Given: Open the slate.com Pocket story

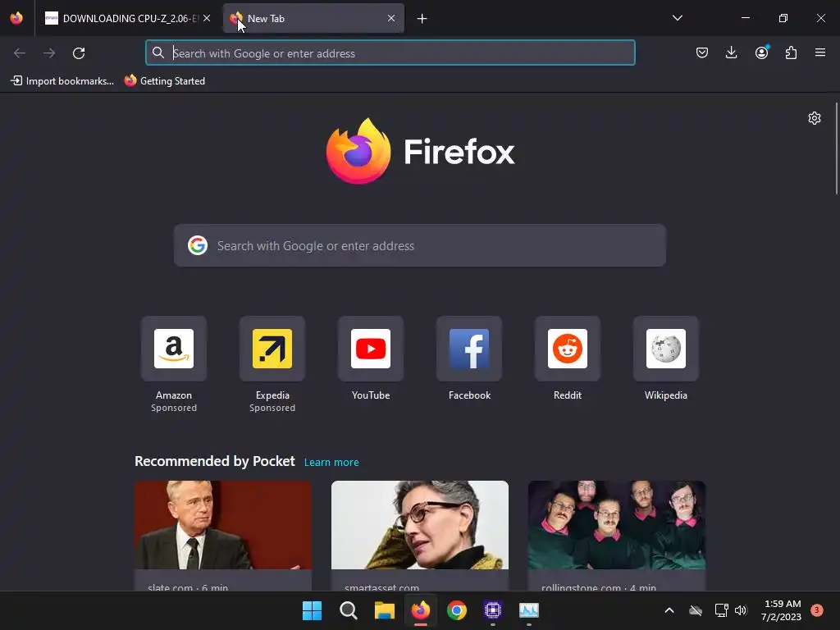Looking at the screenshot, I should (x=223, y=536).
